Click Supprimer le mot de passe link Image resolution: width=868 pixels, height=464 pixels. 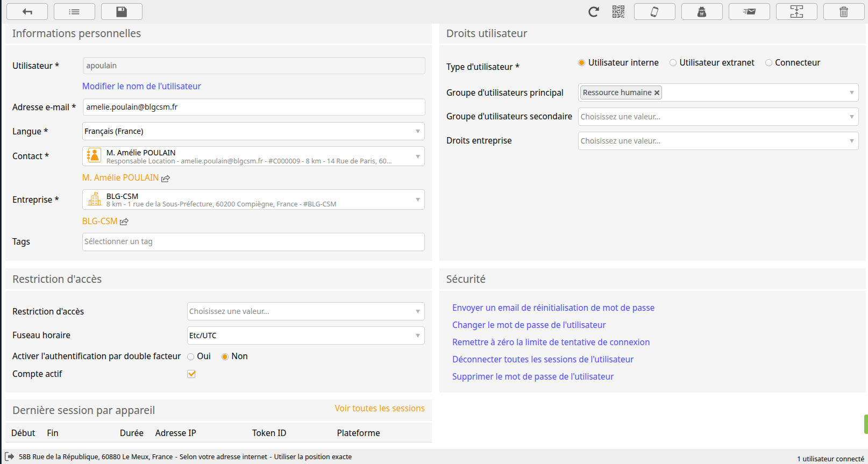pos(533,376)
